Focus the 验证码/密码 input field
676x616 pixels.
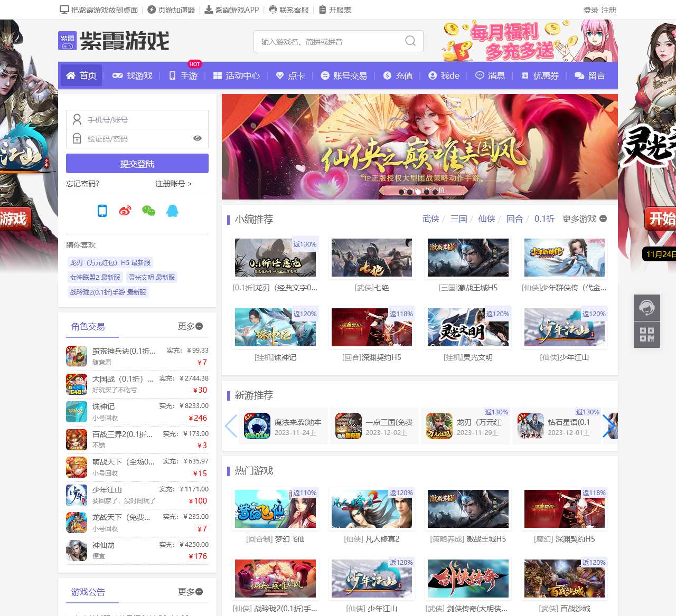pos(137,138)
